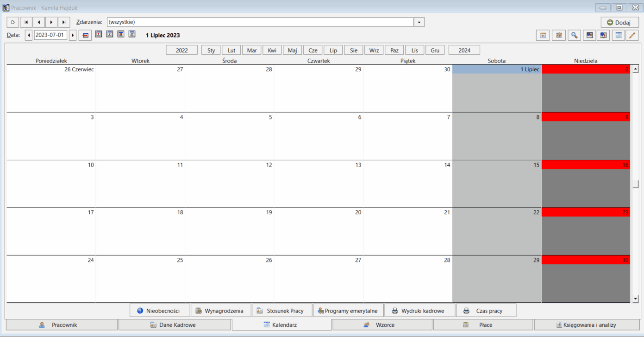
Task: Jump to year 2022
Action: tap(182, 50)
